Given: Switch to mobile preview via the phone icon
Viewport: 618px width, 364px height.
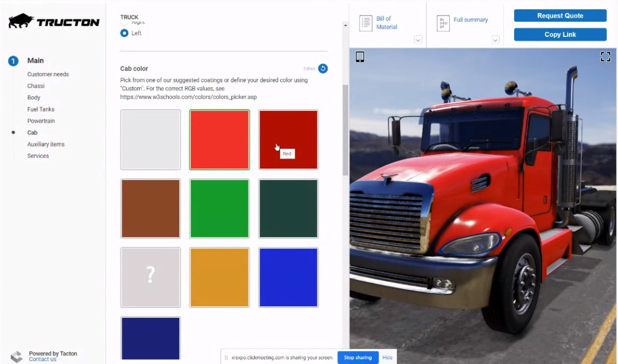Looking at the screenshot, I should point(361,55).
